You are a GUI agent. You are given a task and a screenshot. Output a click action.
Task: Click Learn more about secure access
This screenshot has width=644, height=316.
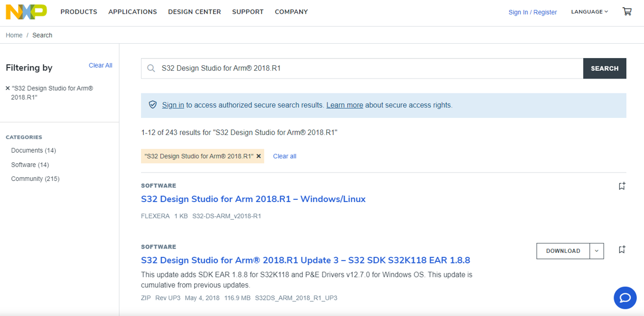tap(344, 105)
